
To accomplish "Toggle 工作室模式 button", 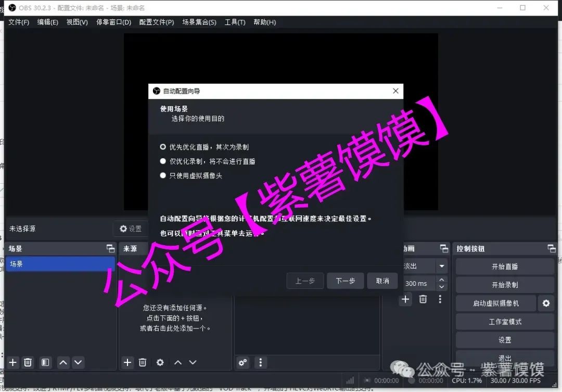I will pos(505,322).
